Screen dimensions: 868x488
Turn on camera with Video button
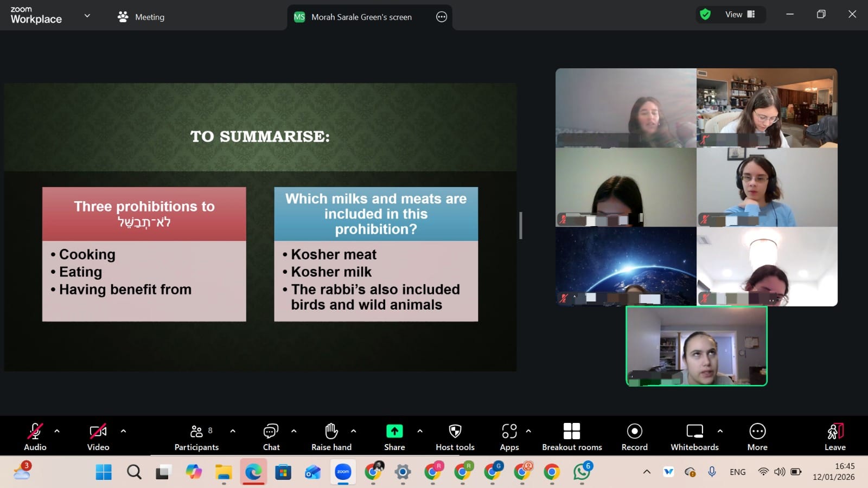98,432
